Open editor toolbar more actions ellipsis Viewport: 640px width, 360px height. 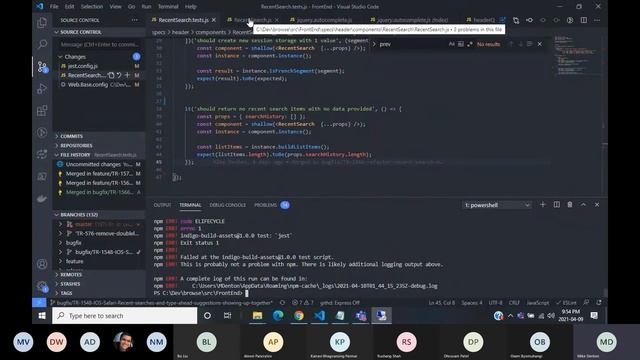(597, 20)
